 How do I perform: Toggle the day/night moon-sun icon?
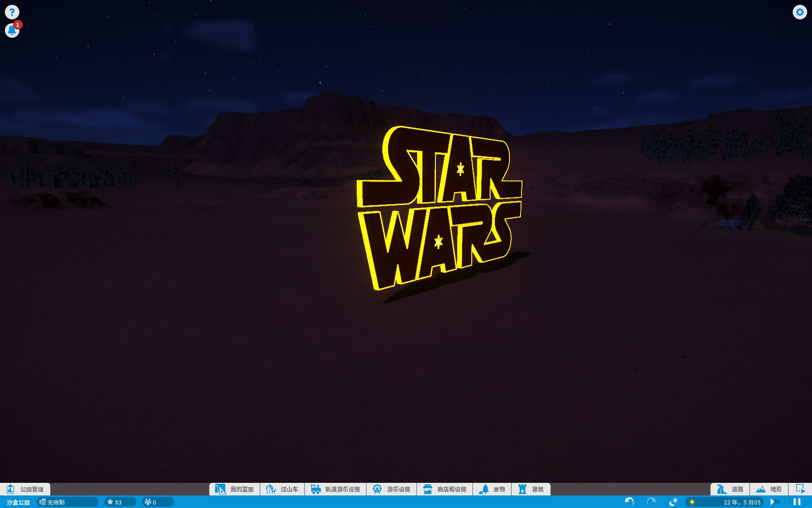pyautogui.click(x=673, y=502)
